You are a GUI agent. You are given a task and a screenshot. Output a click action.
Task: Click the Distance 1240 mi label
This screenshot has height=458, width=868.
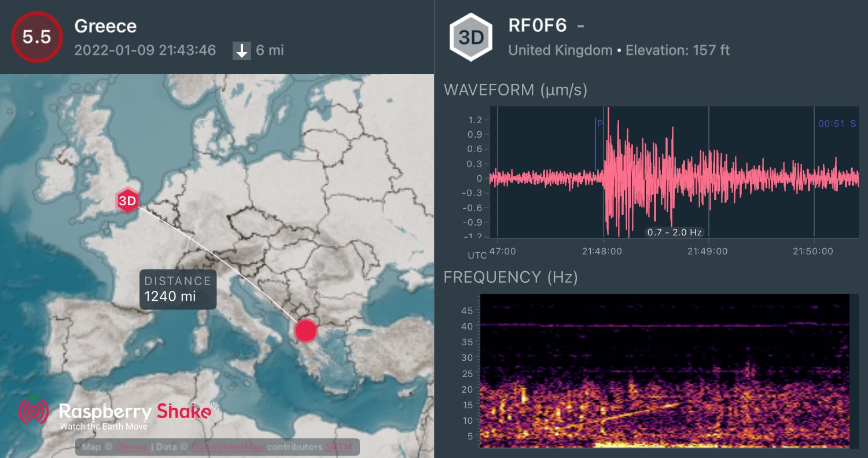click(x=178, y=289)
